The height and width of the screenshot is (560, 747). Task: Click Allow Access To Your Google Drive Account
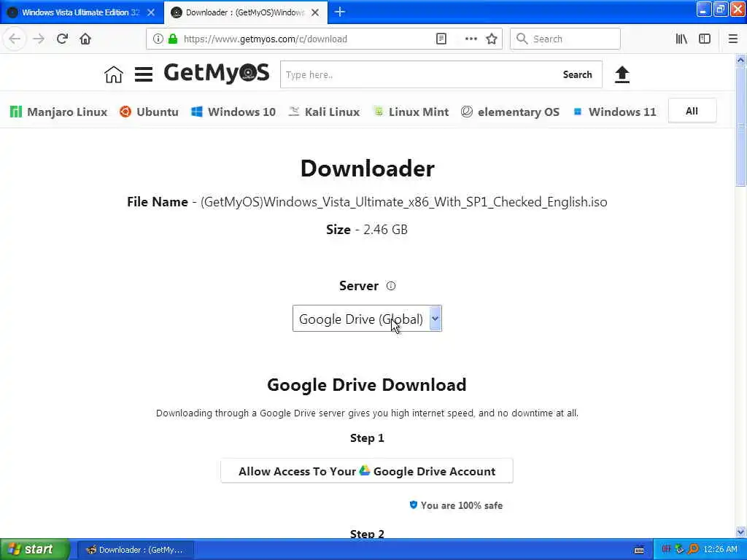(367, 471)
